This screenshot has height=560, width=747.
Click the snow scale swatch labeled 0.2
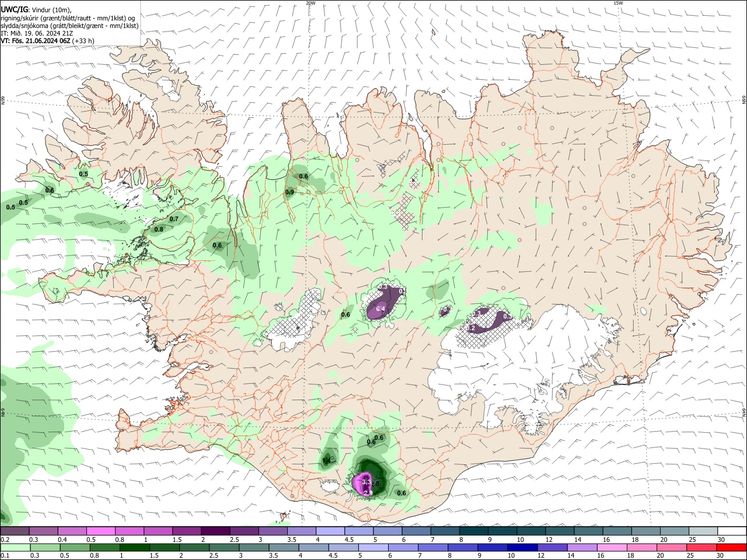pos(15,531)
